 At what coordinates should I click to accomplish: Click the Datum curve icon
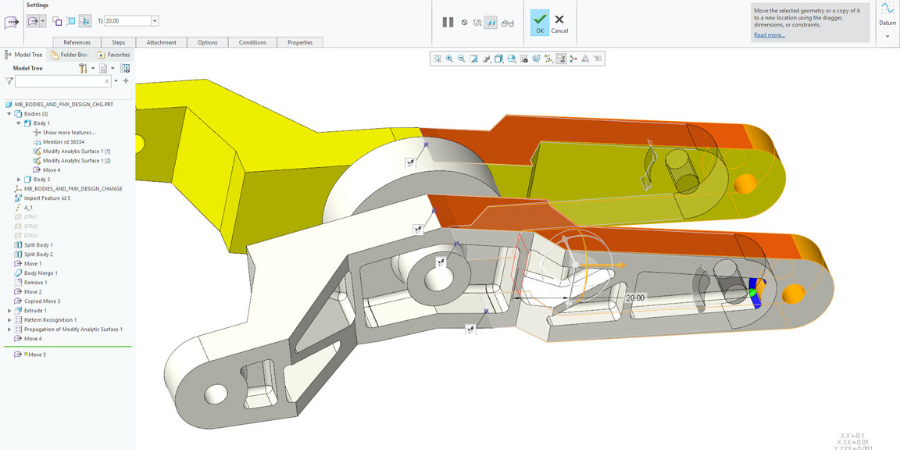(887, 10)
